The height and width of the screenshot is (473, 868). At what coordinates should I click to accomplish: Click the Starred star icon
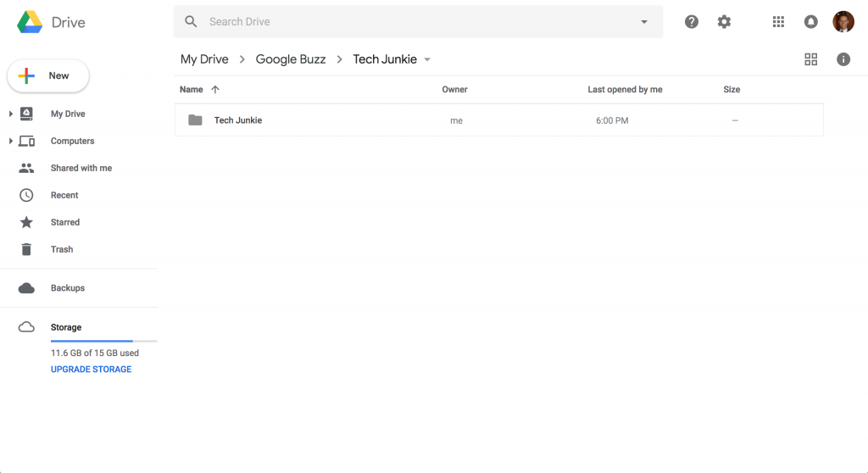(26, 222)
